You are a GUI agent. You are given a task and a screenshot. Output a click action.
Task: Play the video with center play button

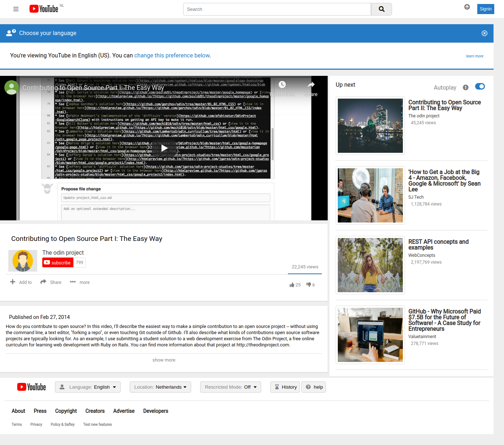[x=164, y=148]
